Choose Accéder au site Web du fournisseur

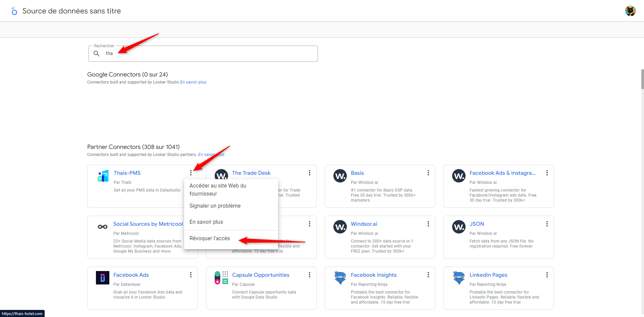231,190
